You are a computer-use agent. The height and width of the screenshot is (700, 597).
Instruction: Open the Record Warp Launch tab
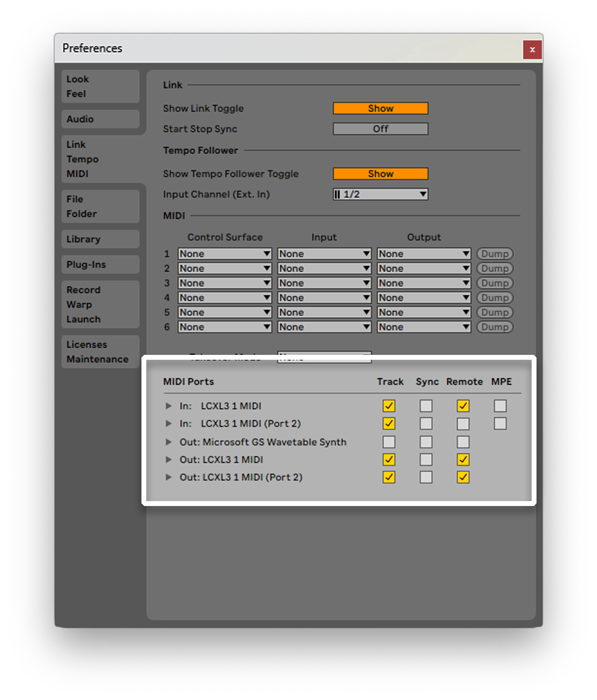100,304
